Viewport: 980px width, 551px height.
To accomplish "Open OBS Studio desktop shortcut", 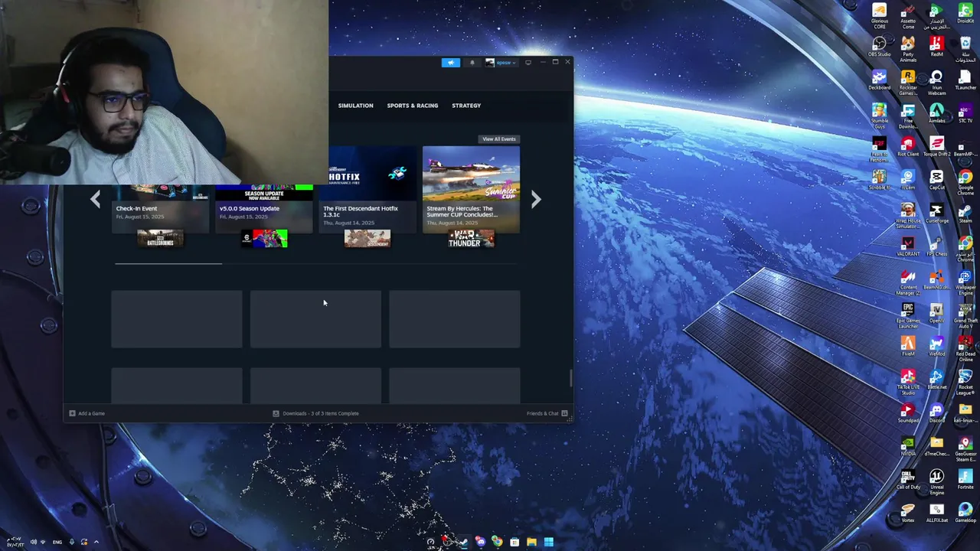I will (879, 47).
